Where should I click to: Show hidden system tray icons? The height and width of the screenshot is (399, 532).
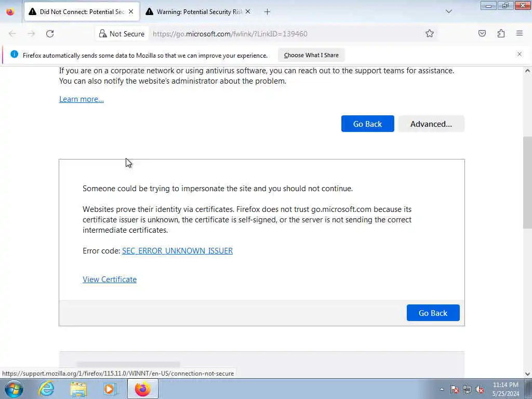coord(442,389)
